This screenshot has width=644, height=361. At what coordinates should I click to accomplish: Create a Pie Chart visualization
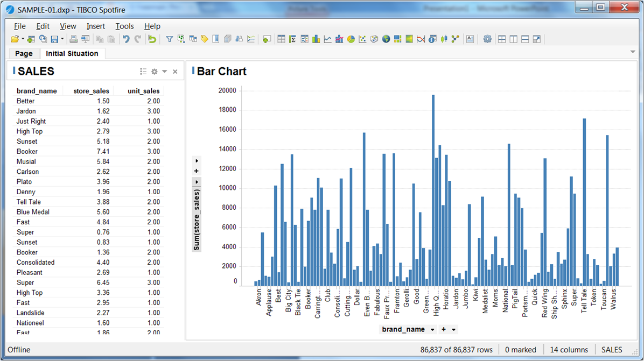click(350, 39)
